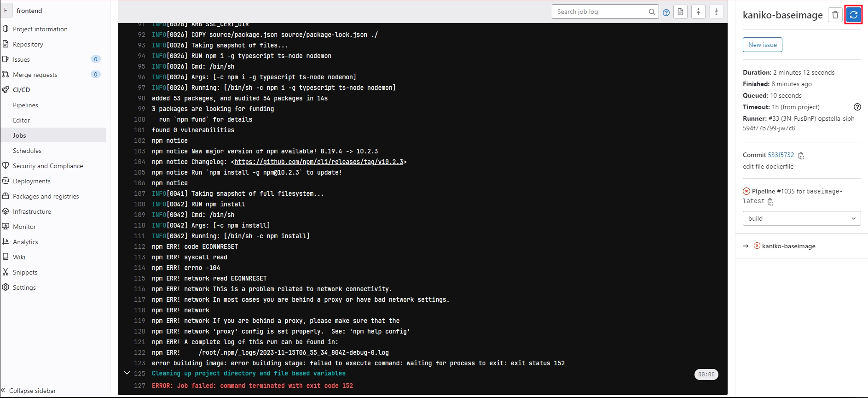This screenshot has width=868, height=398.
Task: Click the New issue button
Action: (x=762, y=45)
